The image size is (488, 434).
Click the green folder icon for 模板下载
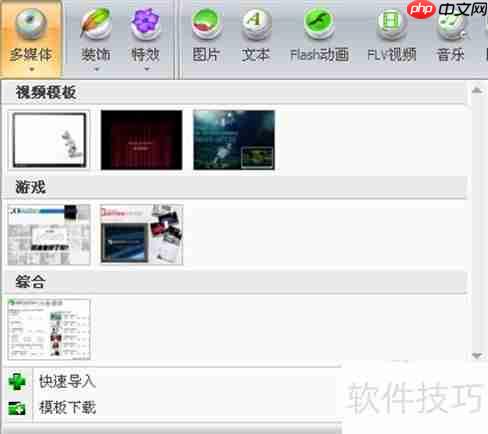[17, 408]
